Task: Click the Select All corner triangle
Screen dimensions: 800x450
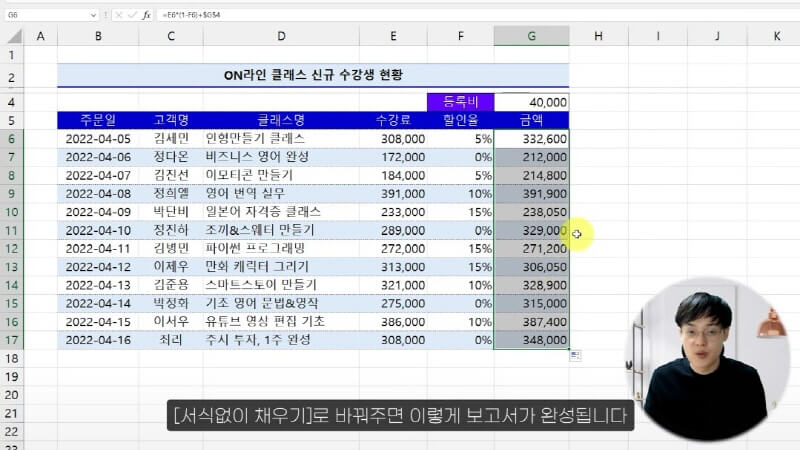Action: (x=15, y=36)
